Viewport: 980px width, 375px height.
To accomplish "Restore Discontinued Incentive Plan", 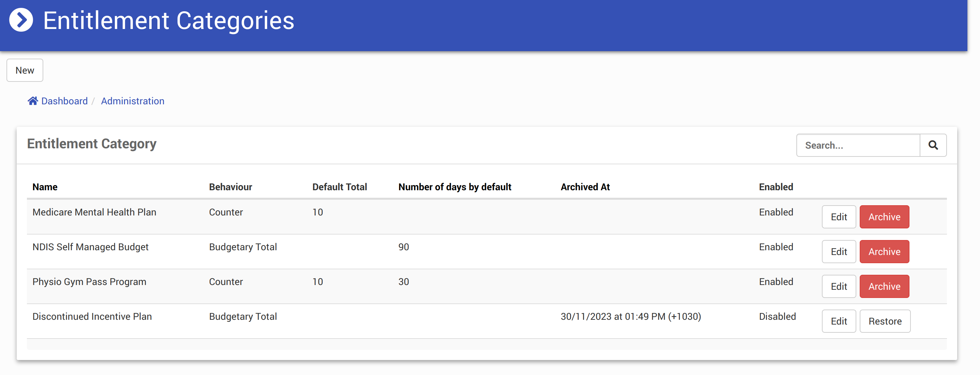I will point(885,321).
